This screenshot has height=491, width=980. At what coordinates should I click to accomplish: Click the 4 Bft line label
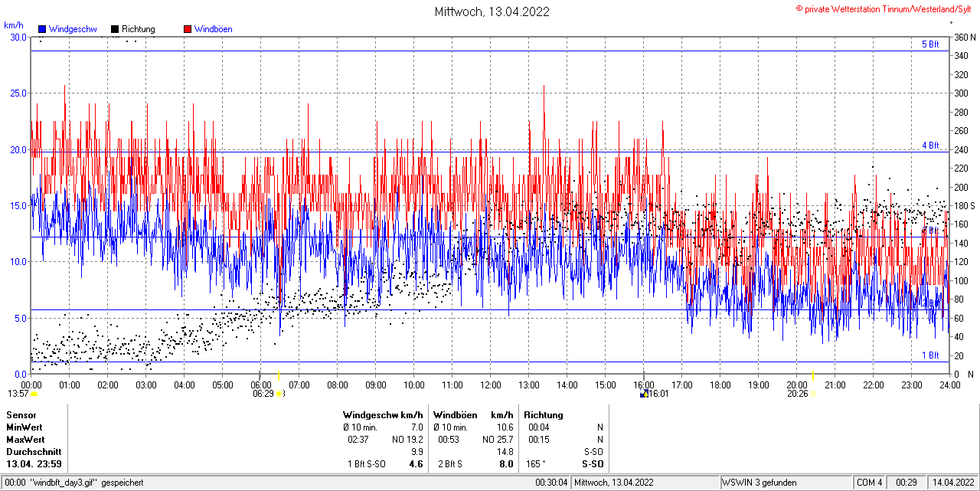930,145
